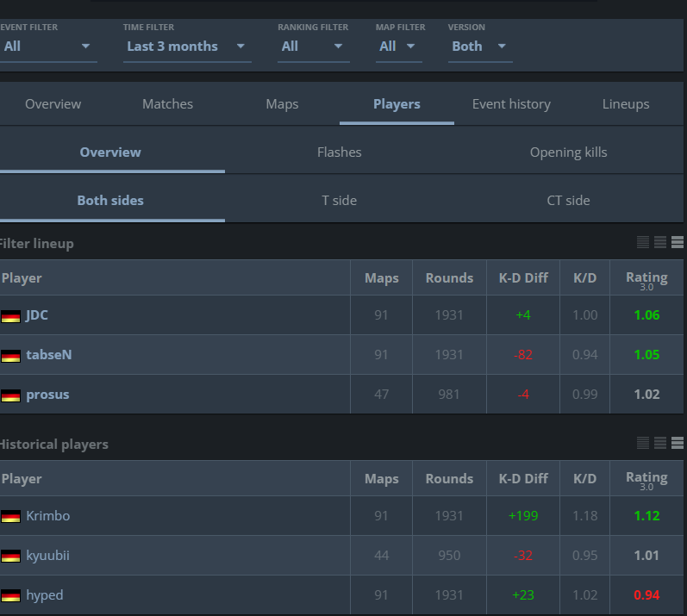Click German flag icon next to prosus
Screen dimensions: 687x616
[x=10, y=395]
